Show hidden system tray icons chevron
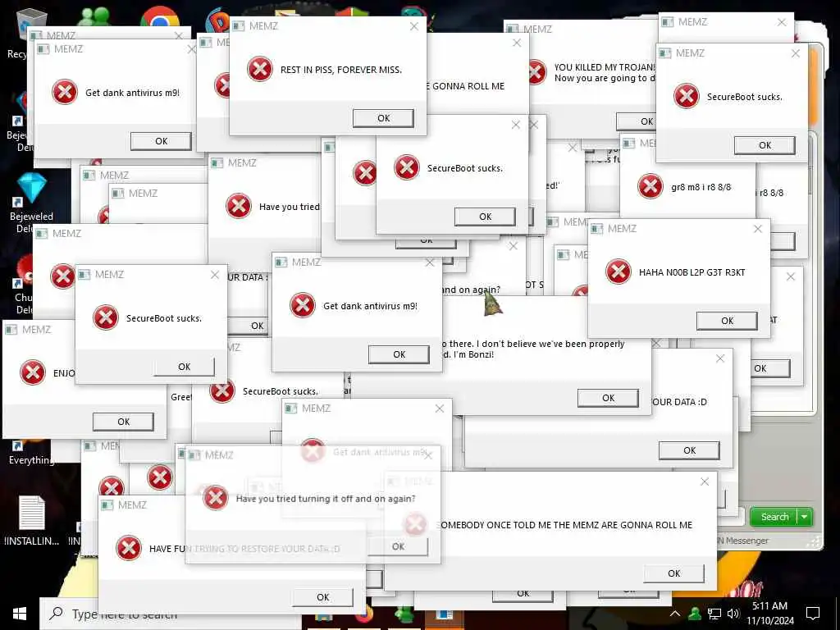This screenshot has width=840, height=630. pos(675,614)
